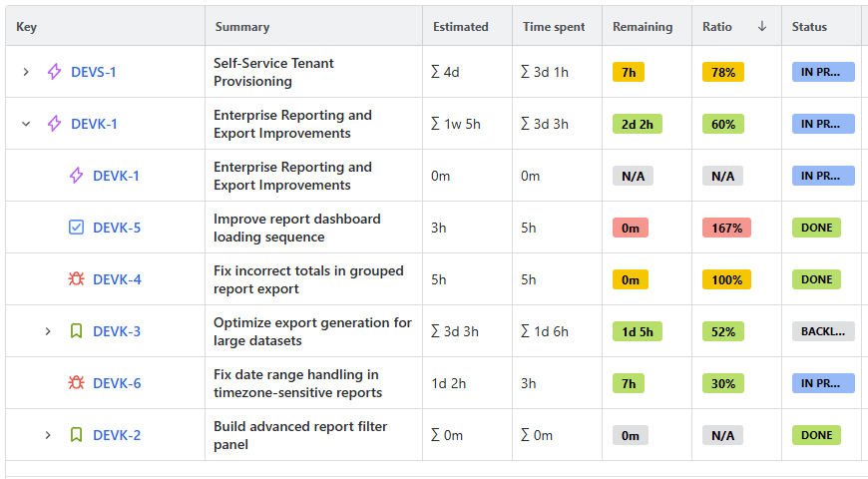The height and width of the screenshot is (479, 868).
Task: Click the epic icon beside parent DEVK-1
Action: point(55,124)
